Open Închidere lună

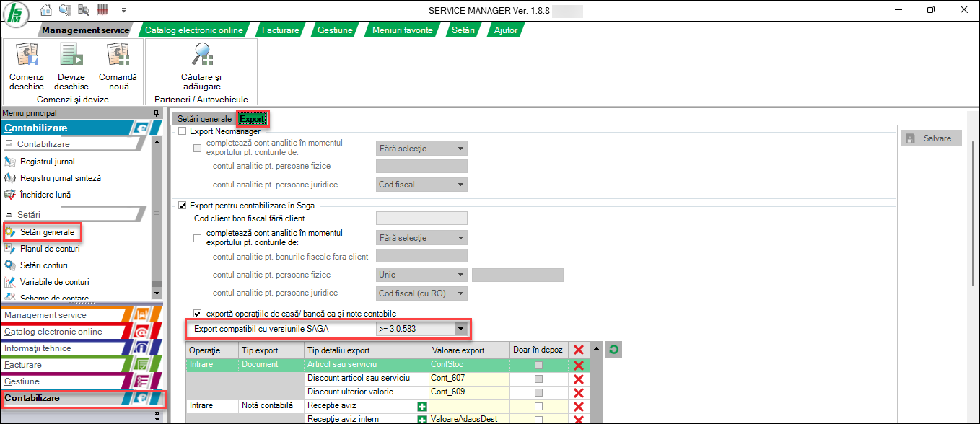coord(45,195)
